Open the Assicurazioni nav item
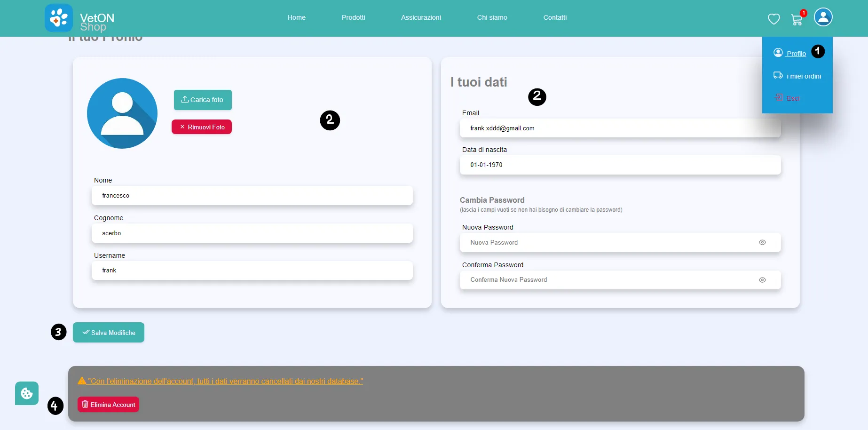The height and width of the screenshot is (430, 868). point(421,17)
